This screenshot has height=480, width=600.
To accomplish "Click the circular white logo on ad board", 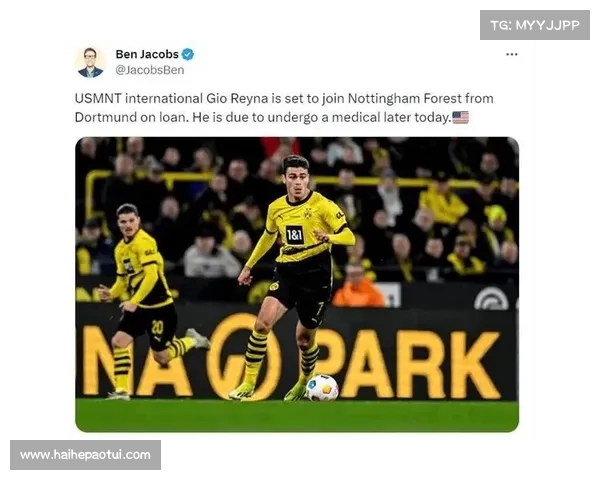I will click(491, 299).
